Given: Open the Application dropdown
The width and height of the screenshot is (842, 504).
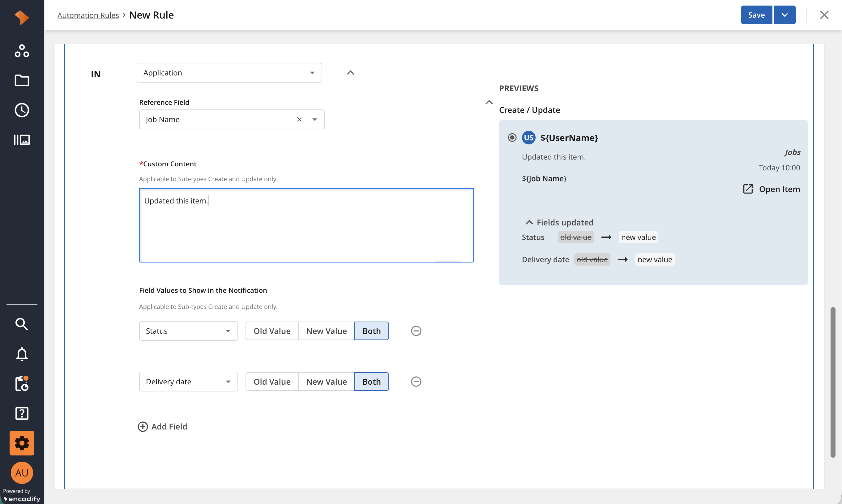Looking at the screenshot, I should click(x=229, y=73).
